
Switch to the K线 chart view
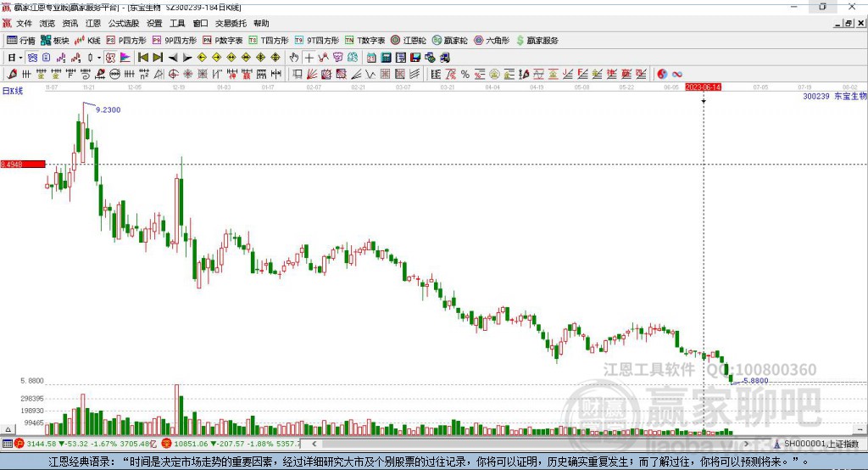pyautogui.click(x=87, y=41)
